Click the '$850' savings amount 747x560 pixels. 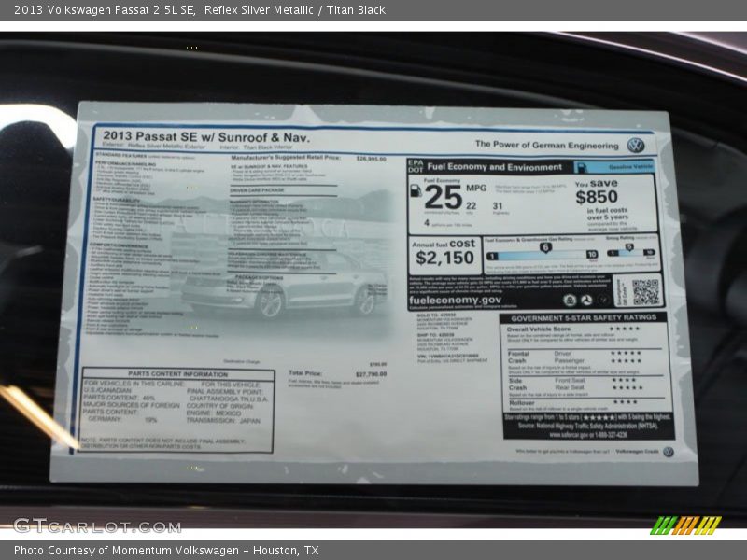pos(597,197)
